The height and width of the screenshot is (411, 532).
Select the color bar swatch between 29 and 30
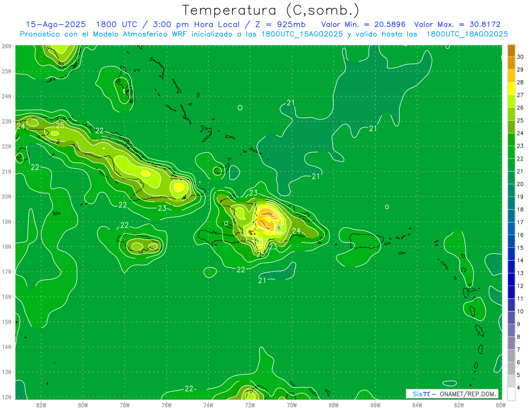click(511, 63)
